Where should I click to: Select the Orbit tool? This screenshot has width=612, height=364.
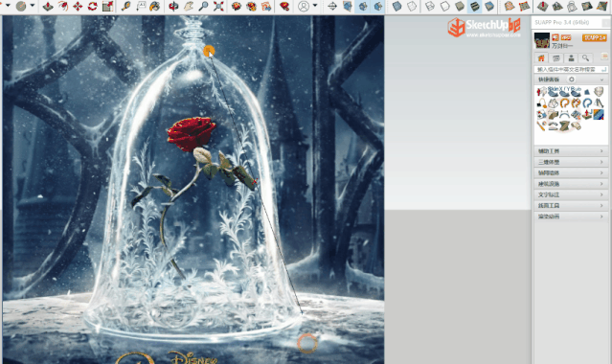click(x=173, y=7)
